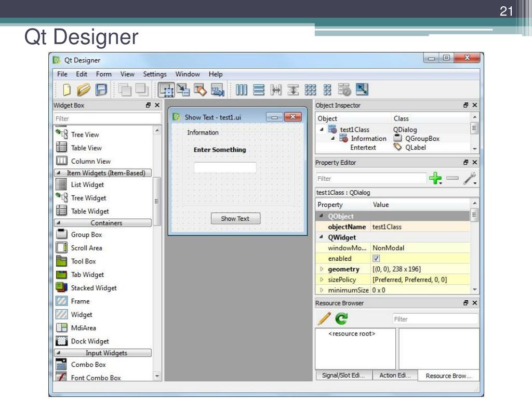This screenshot has height=399, width=532.
Task: Click the Adjust Size toolbar icon
Action: pos(362,89)
